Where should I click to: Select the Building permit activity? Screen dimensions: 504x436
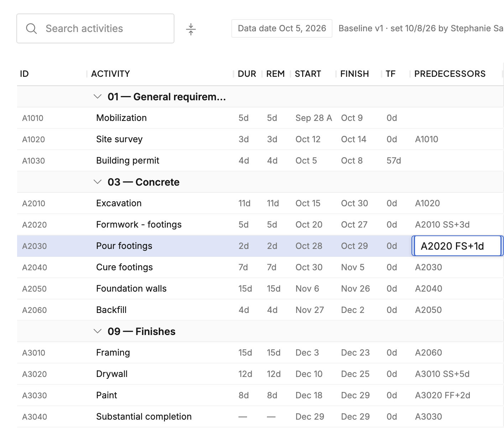(x=128, y=160)
